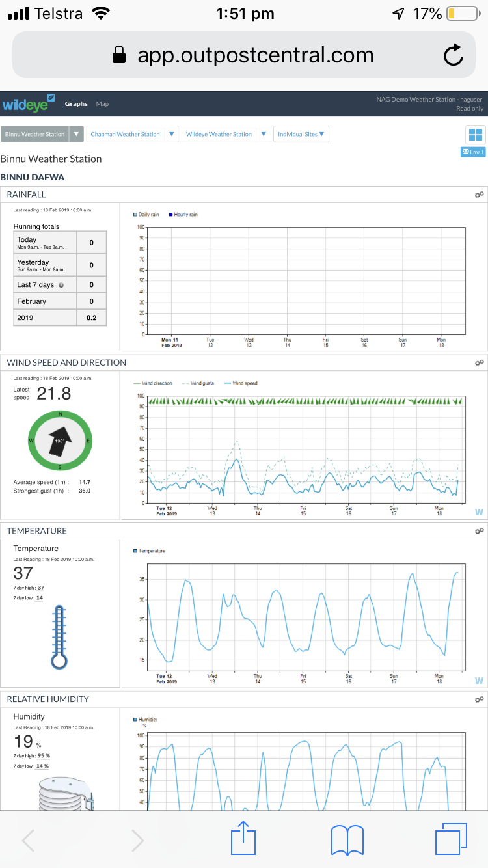
Task: Click the Email button
Action: pos(473,152)
